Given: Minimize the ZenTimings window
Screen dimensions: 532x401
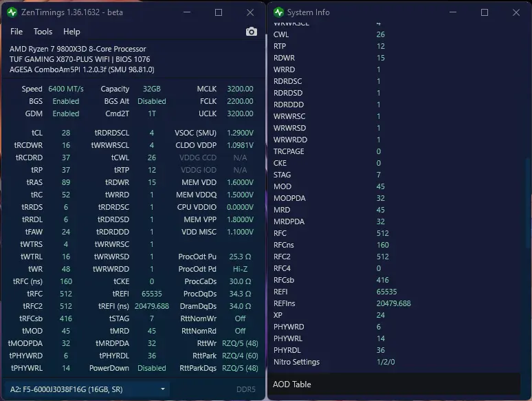Looking at the screenshot, I should (x=187, y=12).
